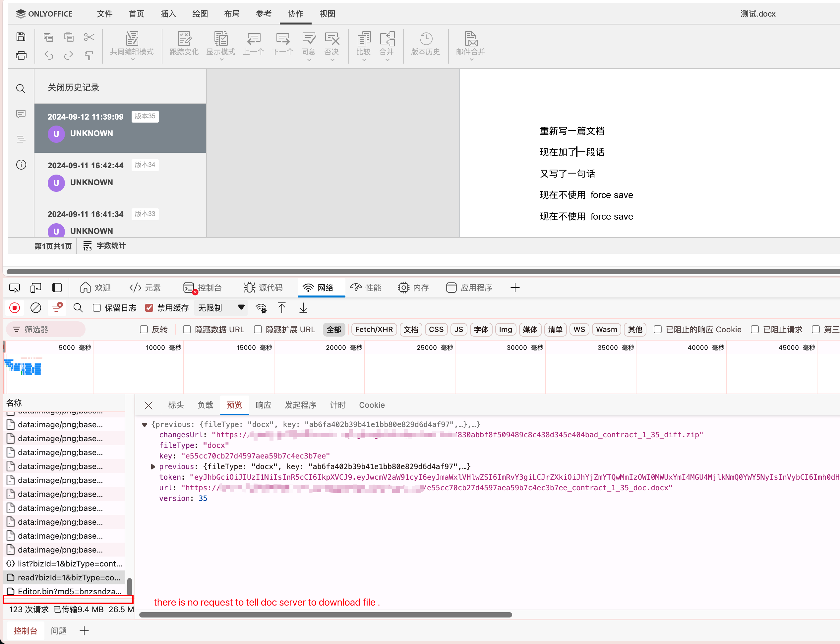
Task: Click the export HAR download arrow icon
Action: tap(303, 308)
